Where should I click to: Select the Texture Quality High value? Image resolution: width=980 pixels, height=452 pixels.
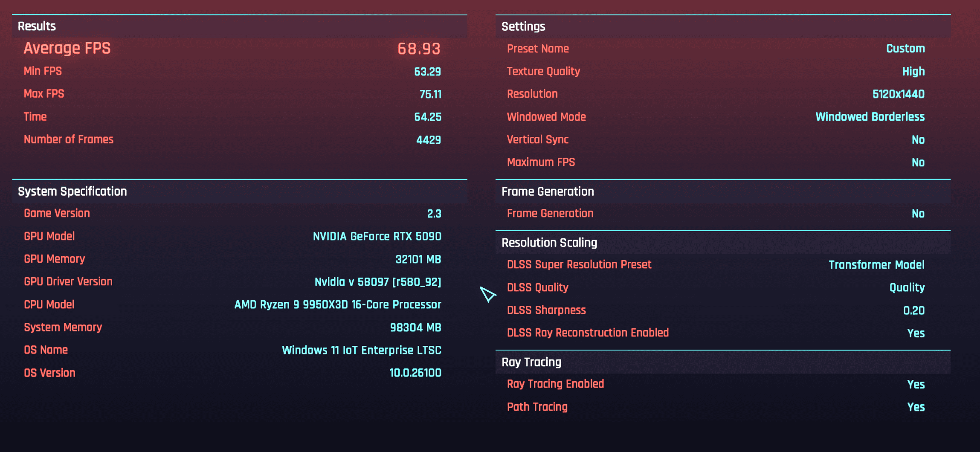pos(913,71)
